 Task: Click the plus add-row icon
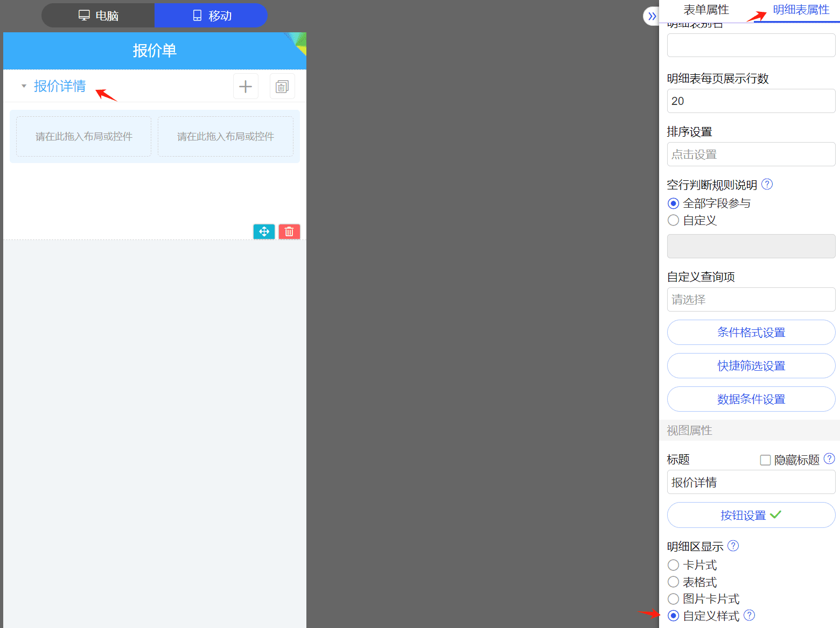(x=246, y=87)
